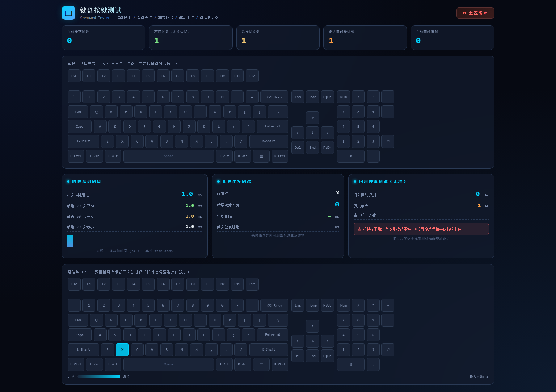
Task: Click Tab key in heatmap keyboard
Action: [x=78, y=320]
